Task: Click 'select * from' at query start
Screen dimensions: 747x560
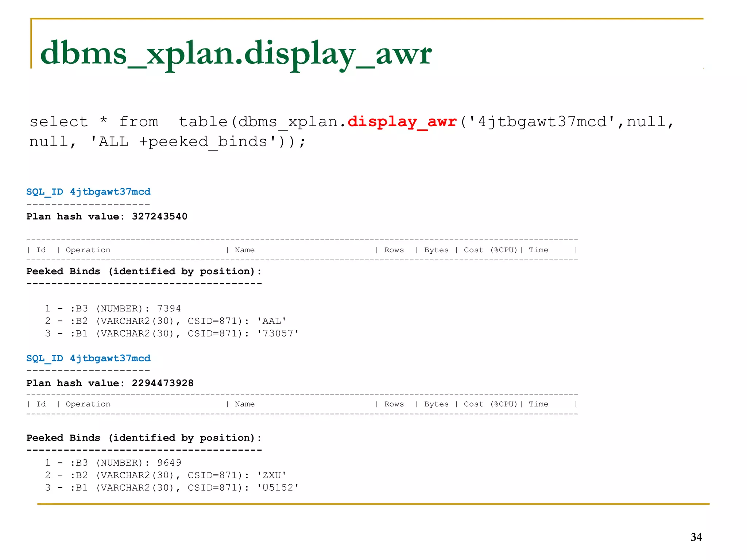Action: click(x=94, y=122)
